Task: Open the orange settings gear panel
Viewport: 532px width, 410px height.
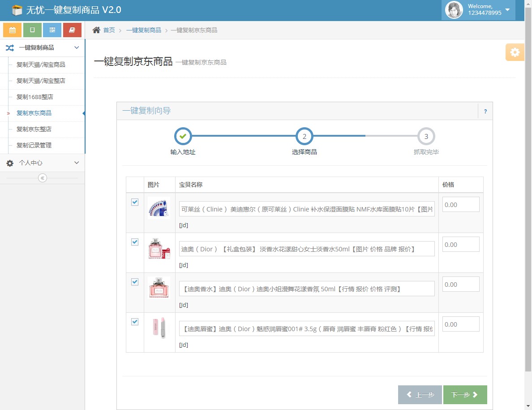Action: click(x=515, y=52)
